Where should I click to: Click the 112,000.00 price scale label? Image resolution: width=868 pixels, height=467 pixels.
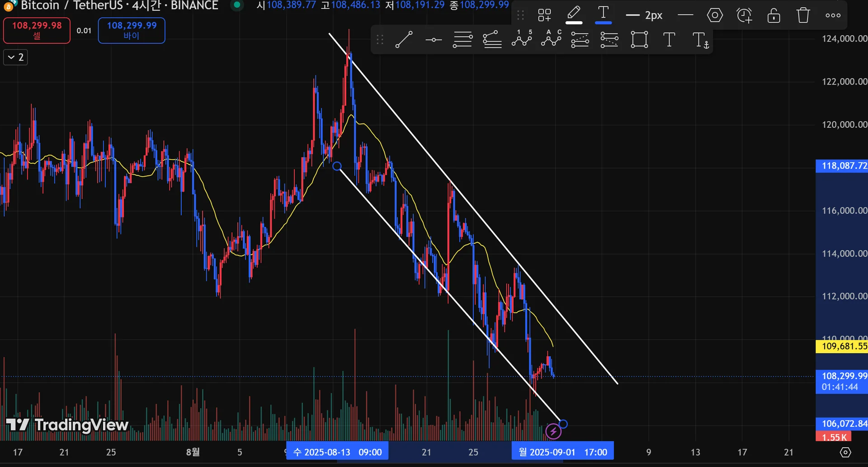tap(844, 296)
